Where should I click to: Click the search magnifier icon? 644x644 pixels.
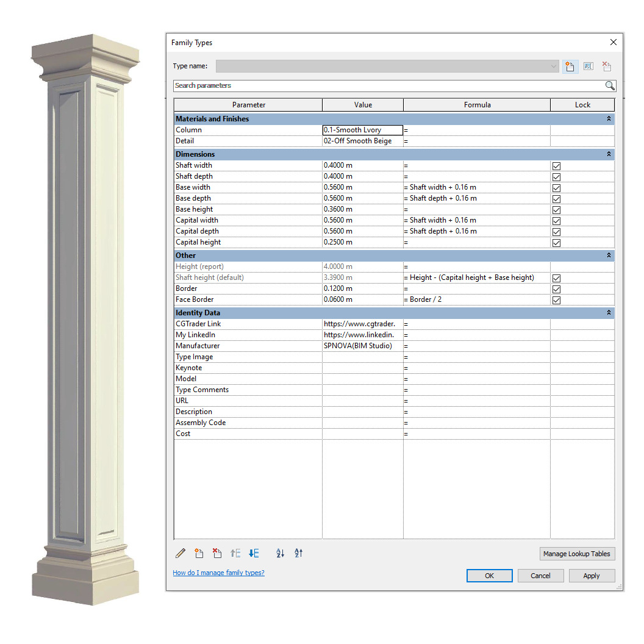point(609,85)
